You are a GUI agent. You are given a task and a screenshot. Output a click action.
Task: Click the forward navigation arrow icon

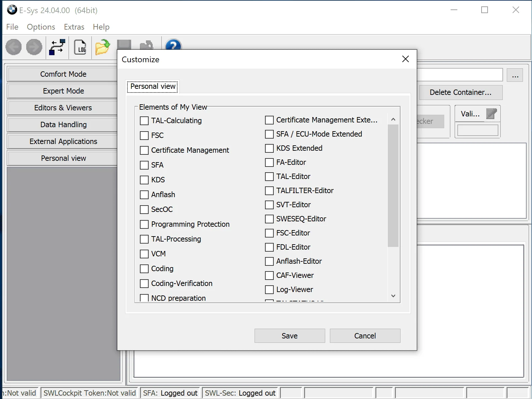(34, 47)
